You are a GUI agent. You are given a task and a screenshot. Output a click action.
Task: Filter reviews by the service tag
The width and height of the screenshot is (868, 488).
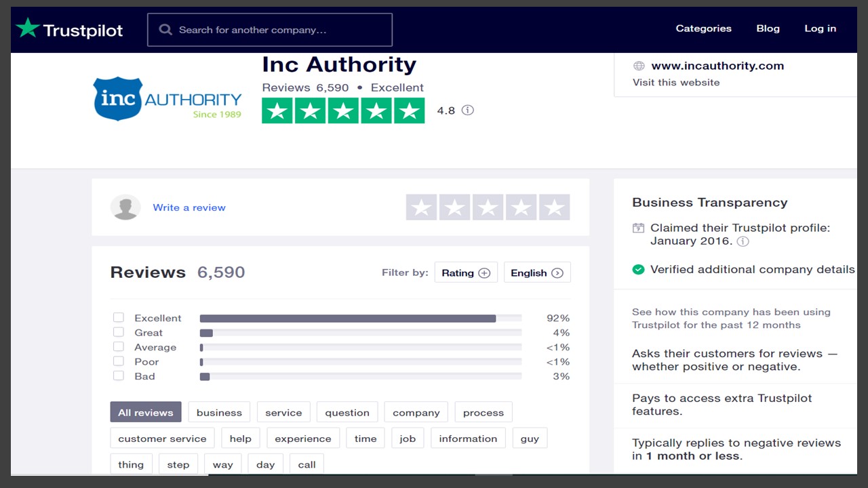click(x=283, y=412)
